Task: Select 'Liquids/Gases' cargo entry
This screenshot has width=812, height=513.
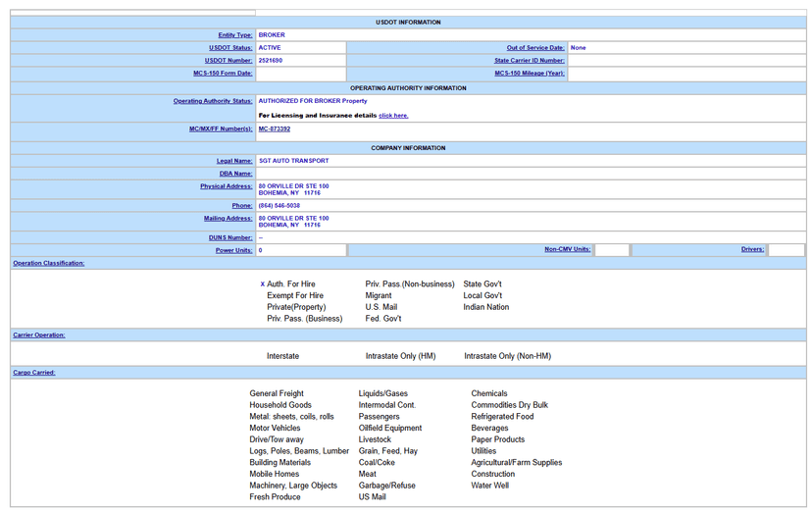Action: tap(383, 393)
